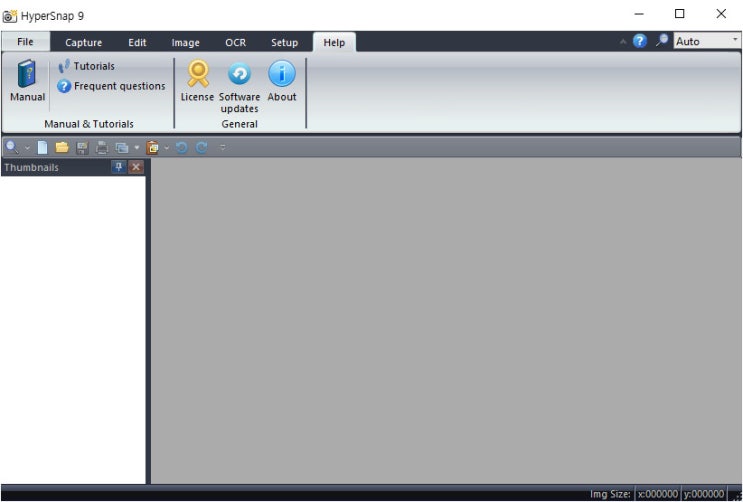The width and height of the screenshot is (743, 502).
Task: Close the Thumbnails panel
Action: coord(136,167)
